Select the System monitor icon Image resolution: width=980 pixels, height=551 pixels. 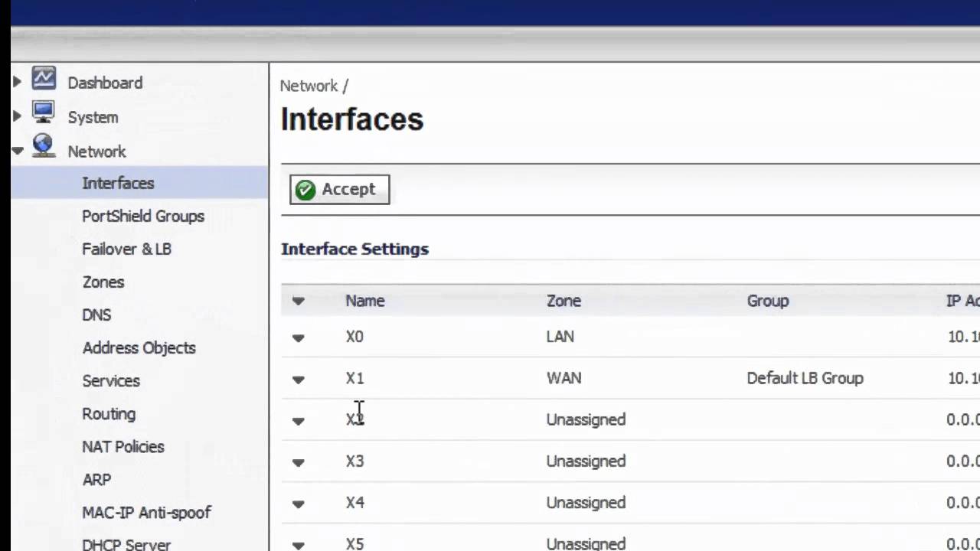44,113
